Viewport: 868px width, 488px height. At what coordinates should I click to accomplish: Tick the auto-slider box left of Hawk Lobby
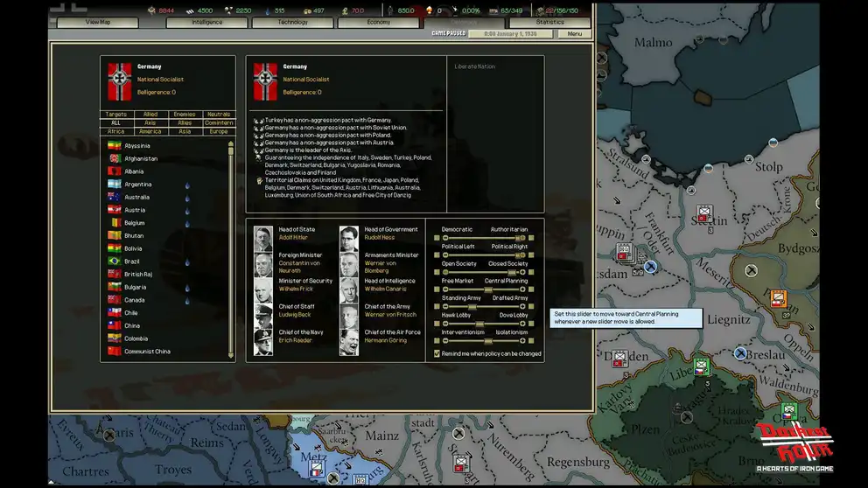pyautogui.click(x=436, y=323)
